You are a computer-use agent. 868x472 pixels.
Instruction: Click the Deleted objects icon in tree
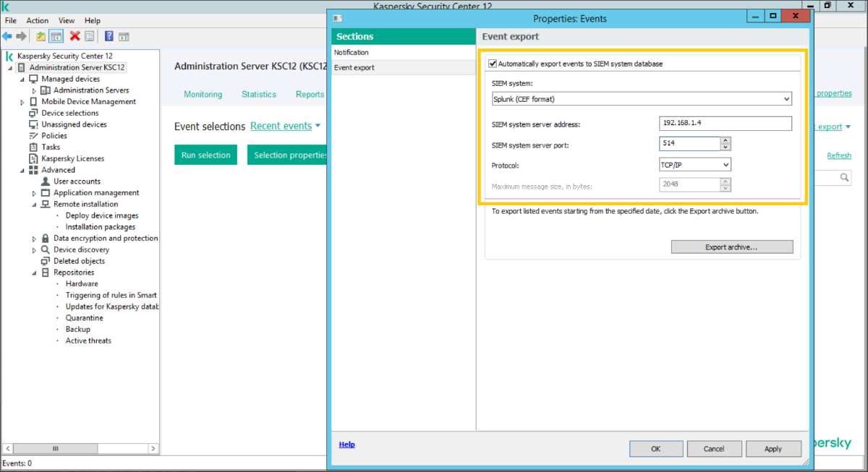coord(46,261)
